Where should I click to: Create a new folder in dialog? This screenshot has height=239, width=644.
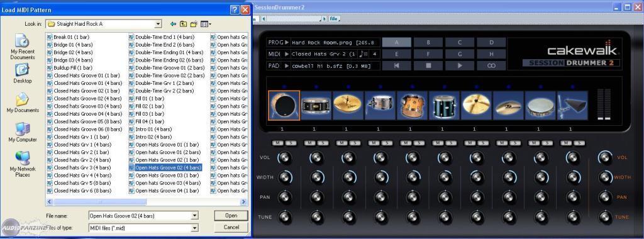[x=194, y=25]
